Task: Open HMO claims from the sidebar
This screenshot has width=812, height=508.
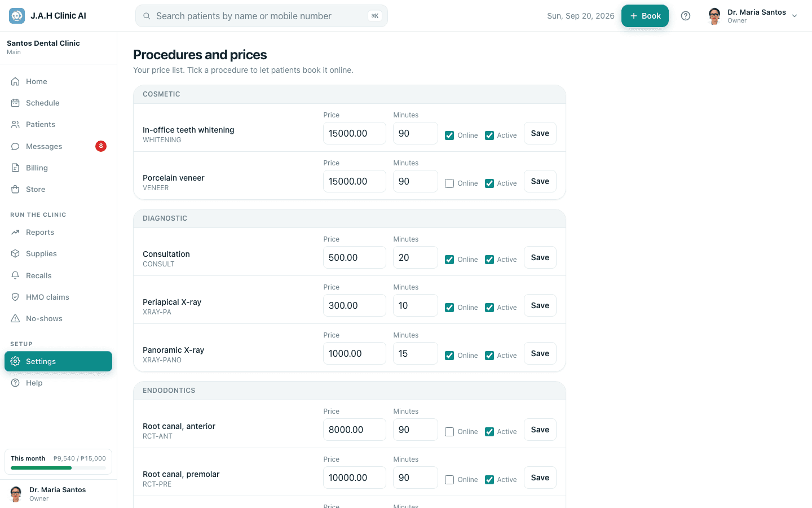Action: 58,297
